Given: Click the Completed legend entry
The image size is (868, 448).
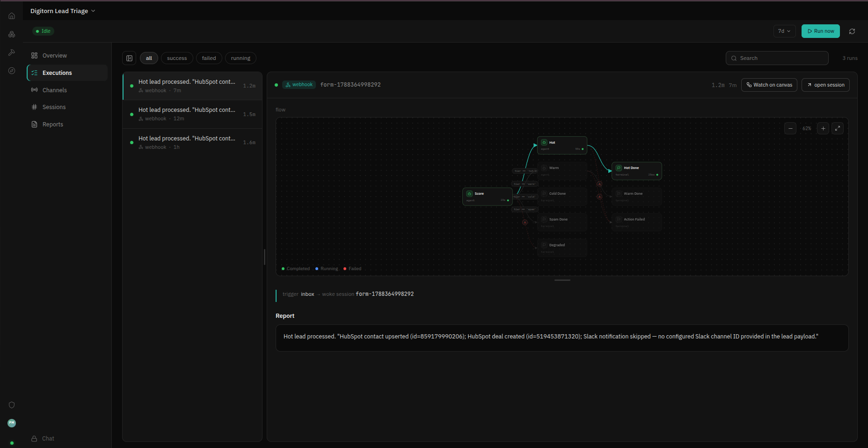Looking at the screenshot, I should pos(296,269).
